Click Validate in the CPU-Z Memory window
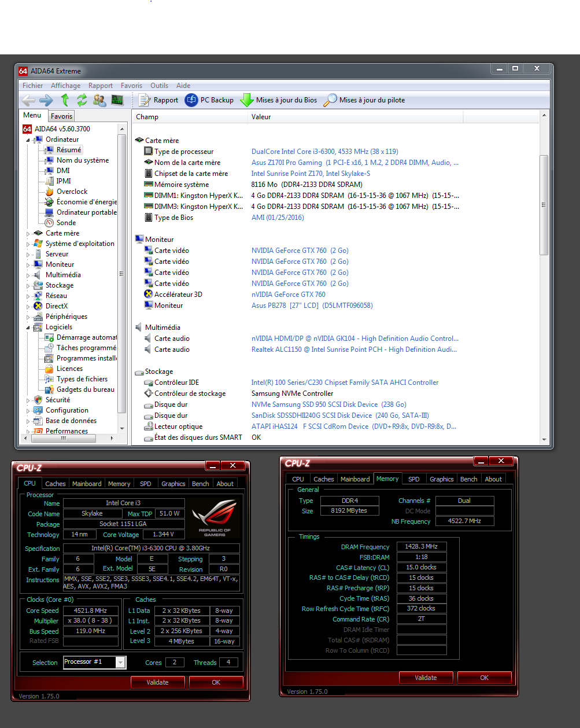The image size is (580, 728). (x=426, y=678)
